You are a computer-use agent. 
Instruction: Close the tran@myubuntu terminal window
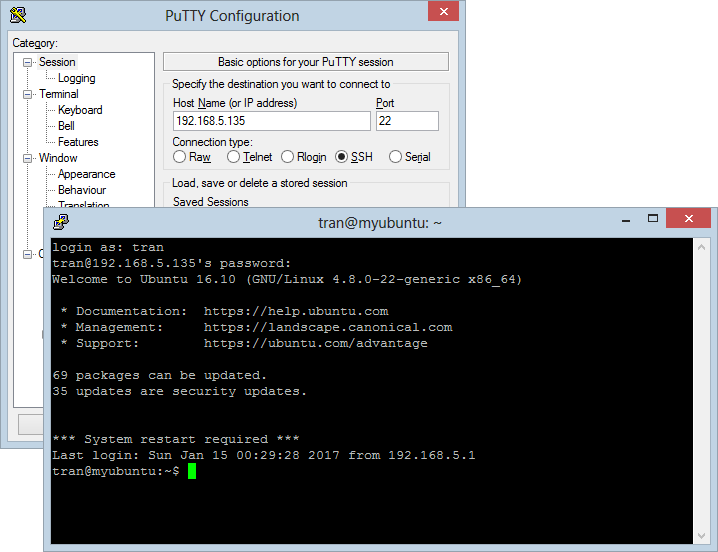[688, 219]
